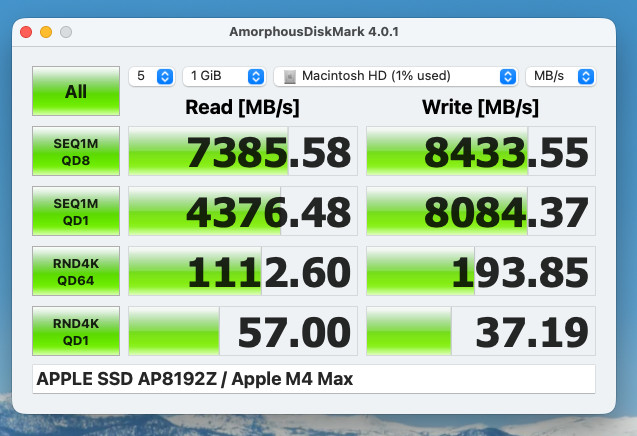Click the AmorphousDiskMark 4.0.1 window title
The image size is (637, 436).
[x=314, y=32]
